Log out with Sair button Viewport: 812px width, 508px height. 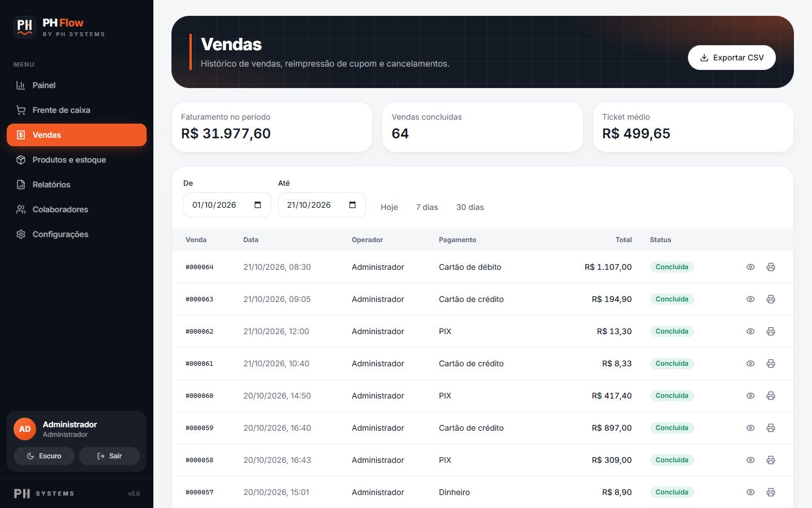tap(109, 456)
